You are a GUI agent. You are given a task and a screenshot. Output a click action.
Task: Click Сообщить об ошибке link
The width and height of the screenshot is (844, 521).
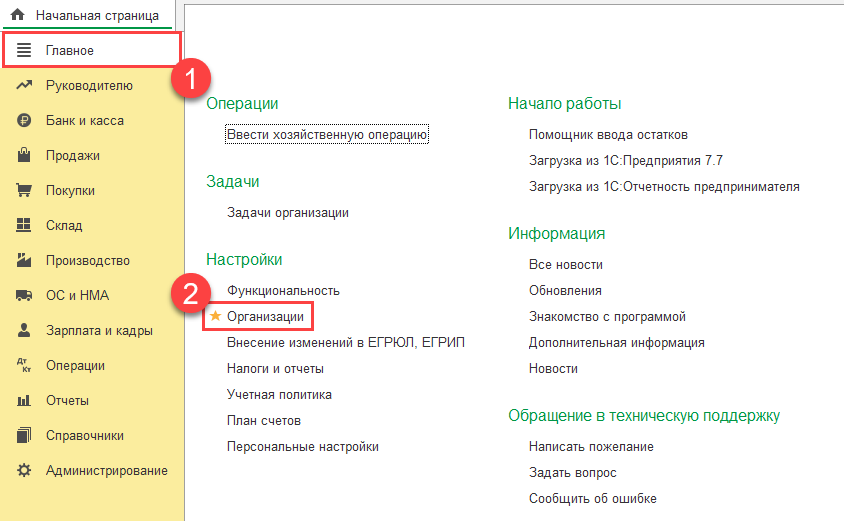pyautogui.click(x=592, y=499)
